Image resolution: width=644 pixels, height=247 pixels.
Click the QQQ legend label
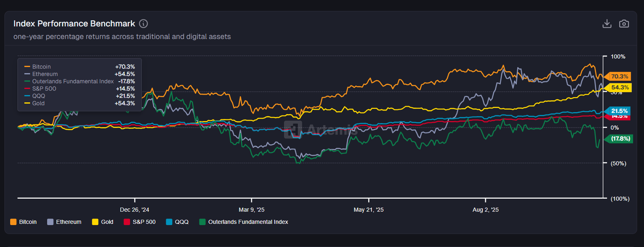[x=182, y=222]
